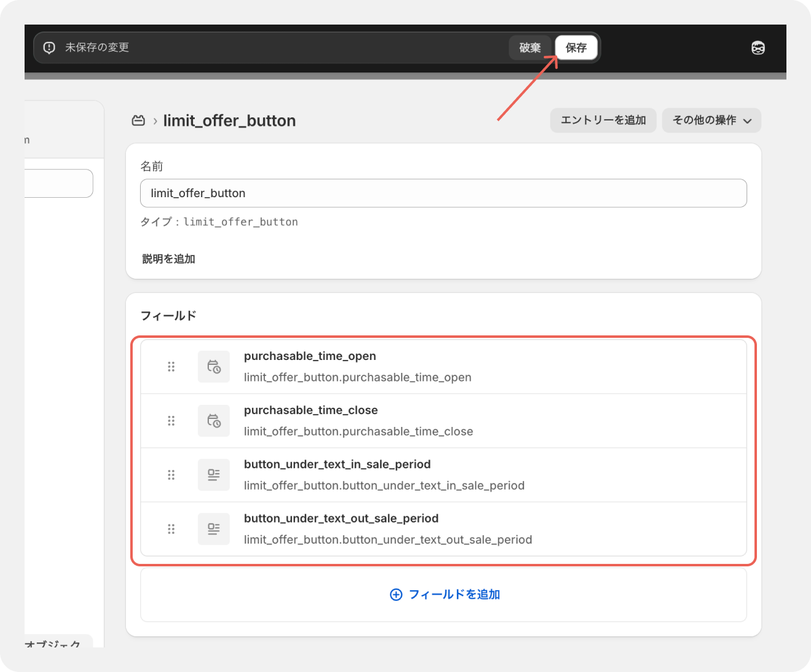Click the エントリーを追加 button
The width and height of the screenshot is (811, 672).
pos(603,120)
